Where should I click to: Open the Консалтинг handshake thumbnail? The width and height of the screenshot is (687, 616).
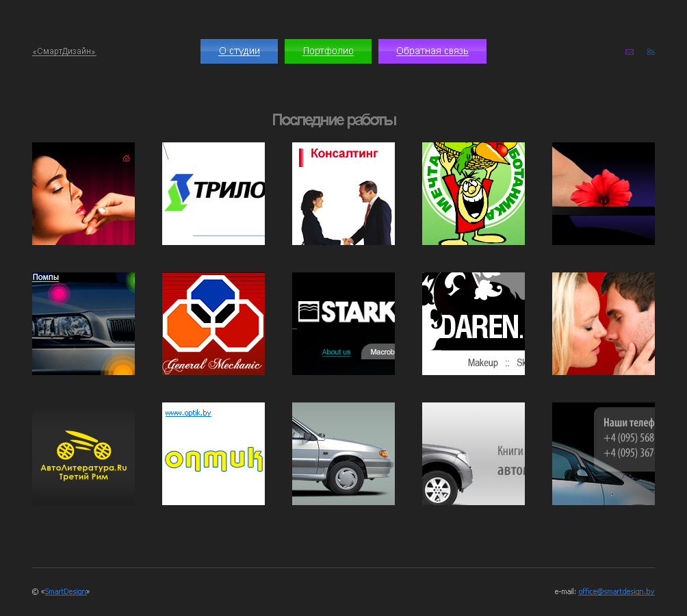[x=343, y=194]
